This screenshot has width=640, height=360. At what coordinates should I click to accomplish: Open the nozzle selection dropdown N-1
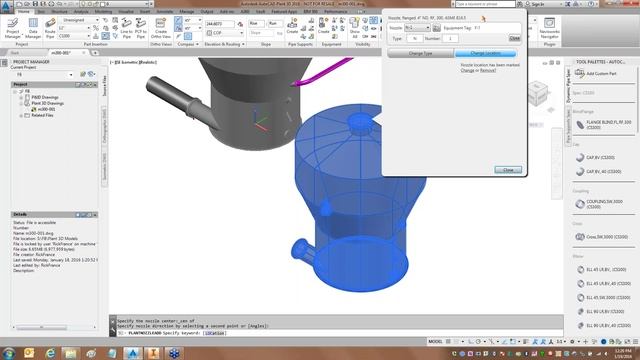(x=417, y=28)
